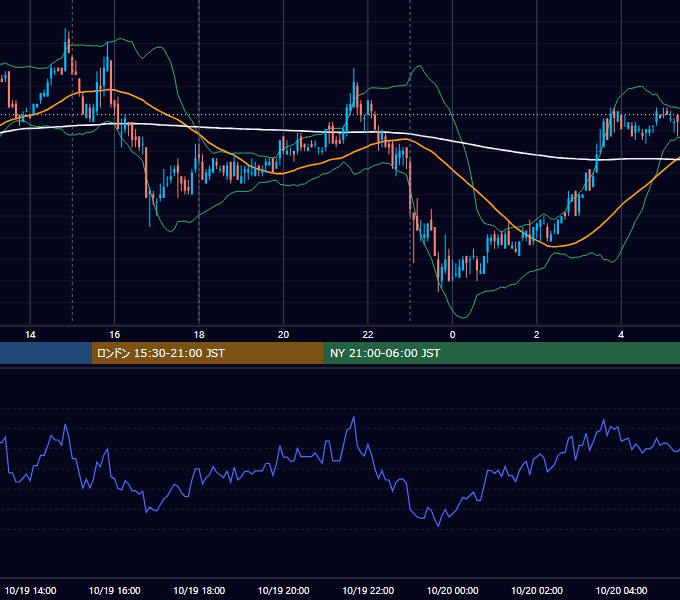Click the 10/19 22:00 date label
This screenshot has height=600, width=680.
(x=368, y=590)
